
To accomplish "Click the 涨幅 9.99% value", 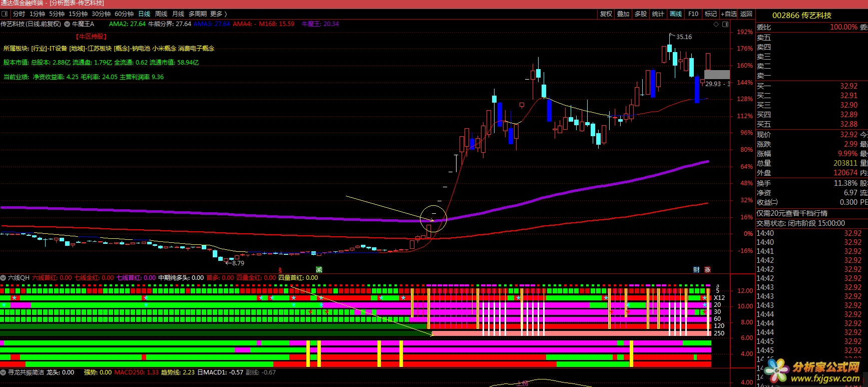I will point(847,154).
